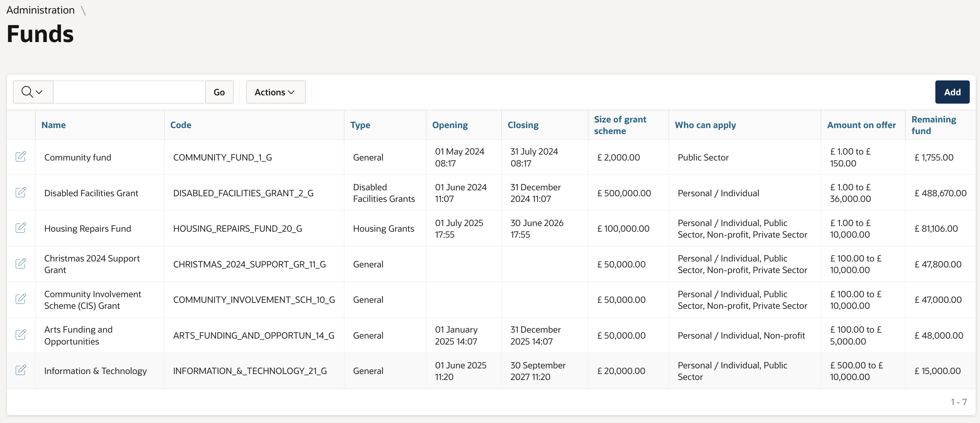
Task: Open edit icon for Housing Repairs Fund
Action: [x=20, y=228]
